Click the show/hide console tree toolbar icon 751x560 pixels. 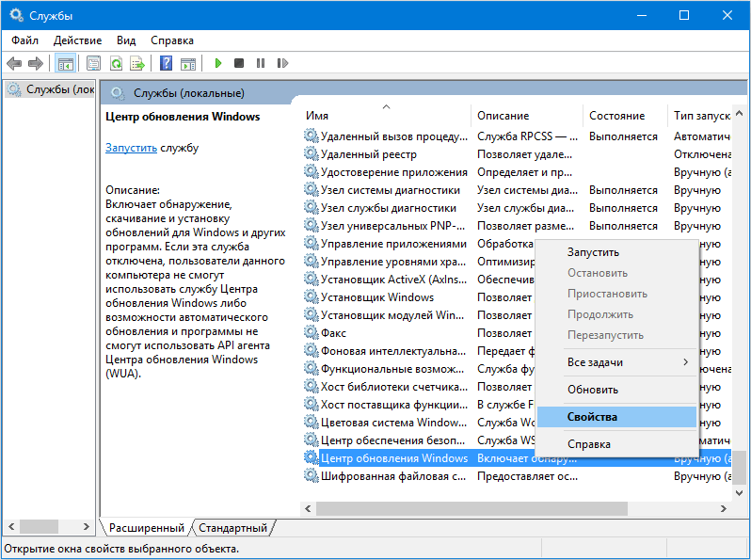65,64
